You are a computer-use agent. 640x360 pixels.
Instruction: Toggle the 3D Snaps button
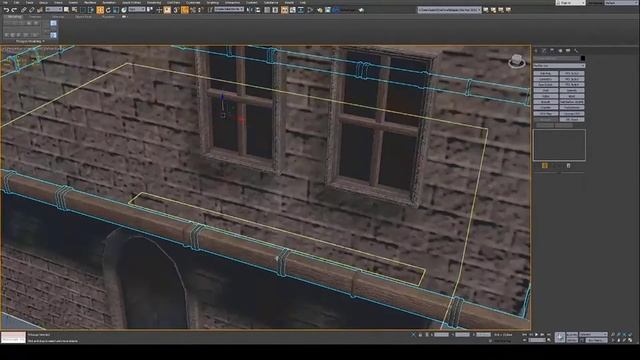[175, 10]
